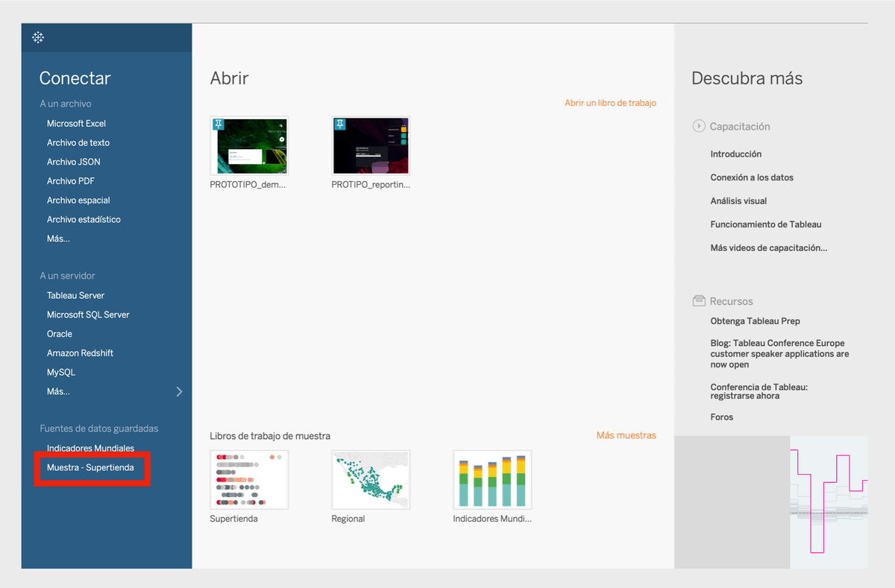The height and width of the screenshot is (588, 895).
Task: Click the Conectar heading
Action: (x=75, y=78)
